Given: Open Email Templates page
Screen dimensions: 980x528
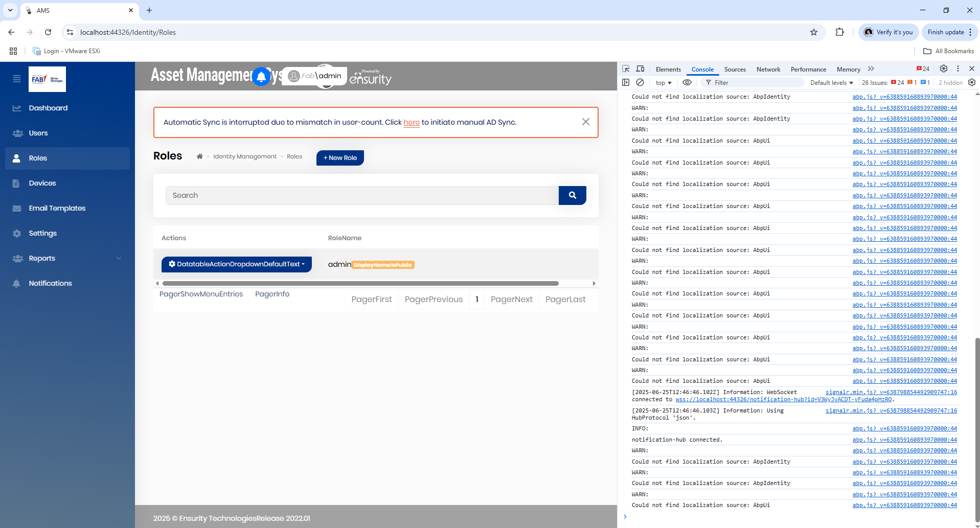Looking at the screenshot, I should 67,208.
